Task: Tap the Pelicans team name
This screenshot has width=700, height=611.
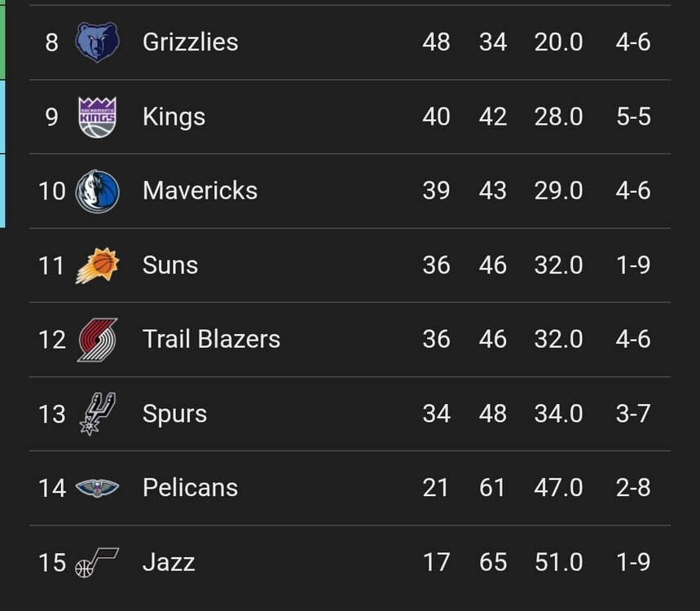Action: (190, 488)
